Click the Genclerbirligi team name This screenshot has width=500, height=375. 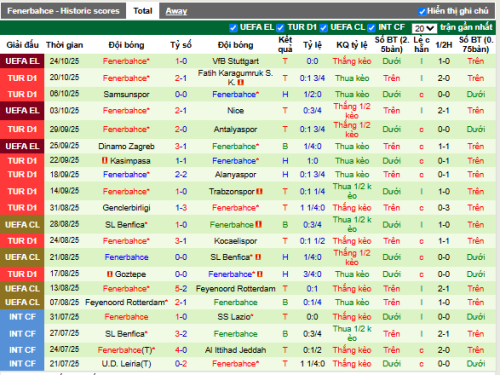tap(126, 208)
